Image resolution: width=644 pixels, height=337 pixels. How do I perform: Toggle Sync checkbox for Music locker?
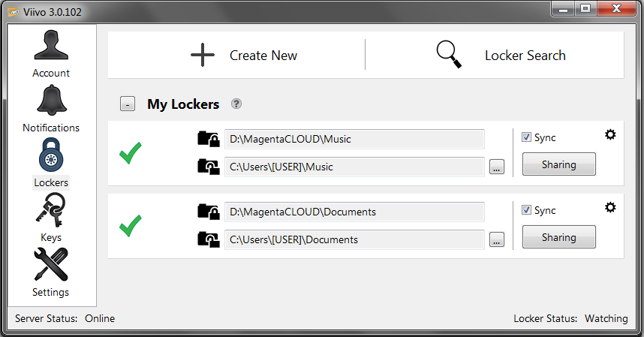(x=526, y=137)
